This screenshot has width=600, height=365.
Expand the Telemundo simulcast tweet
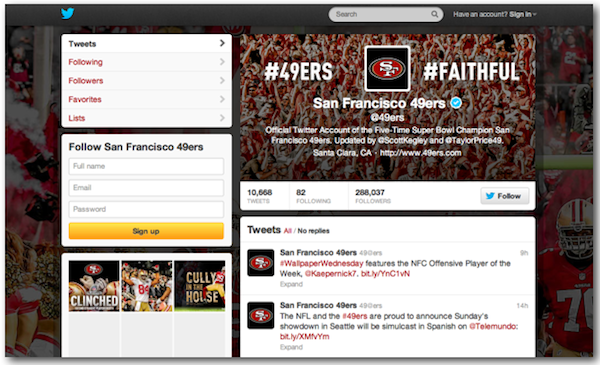(x=291, y=347)
